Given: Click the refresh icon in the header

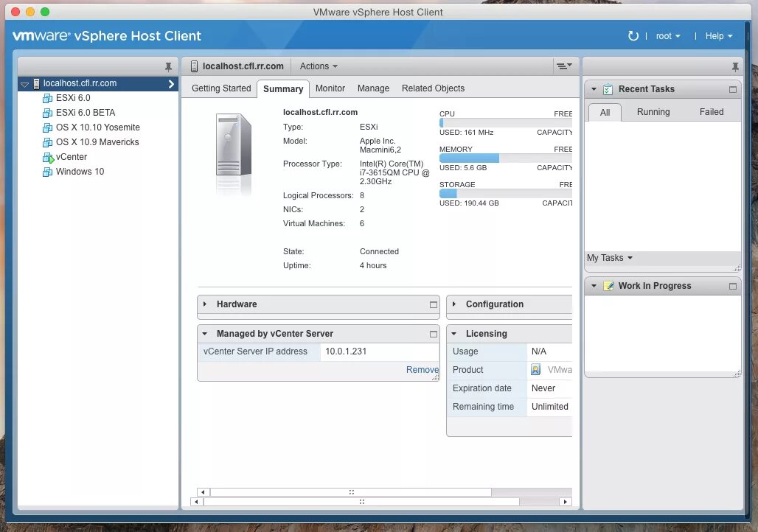Looking at the screenshot, I should coord(633,35).
